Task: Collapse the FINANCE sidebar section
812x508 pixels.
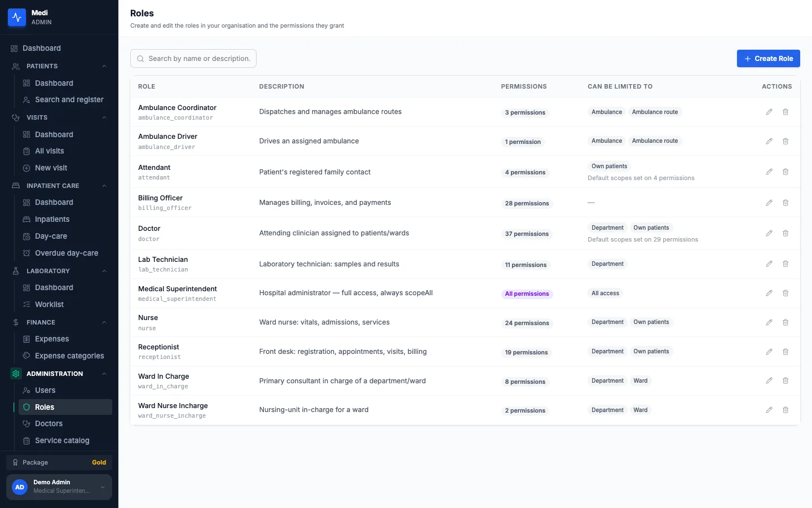Action: tap(104, 322)
